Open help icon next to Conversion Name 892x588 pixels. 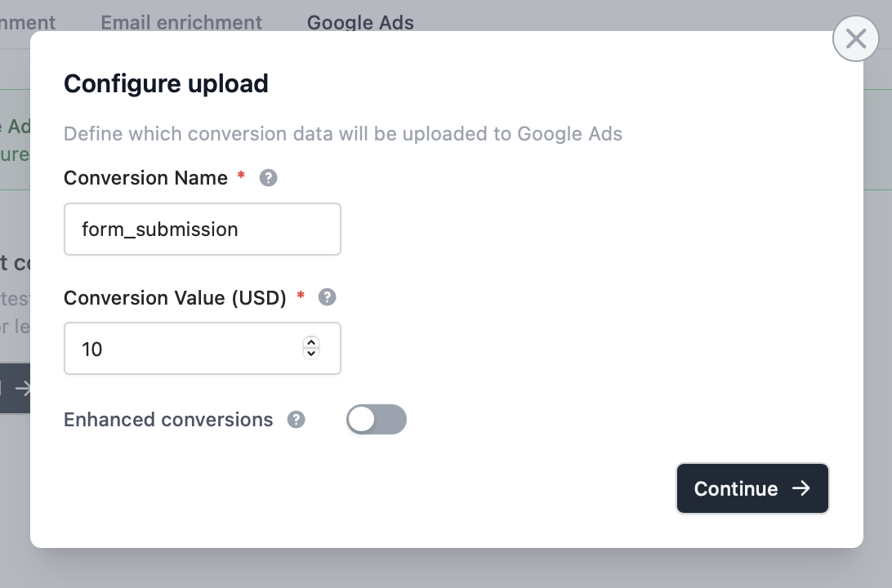(x=269, y=178)
